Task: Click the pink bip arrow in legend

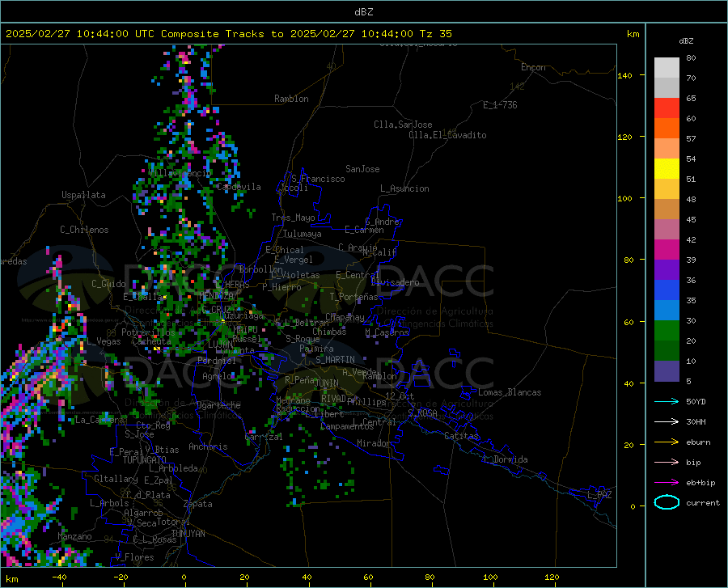Action: 667,463
